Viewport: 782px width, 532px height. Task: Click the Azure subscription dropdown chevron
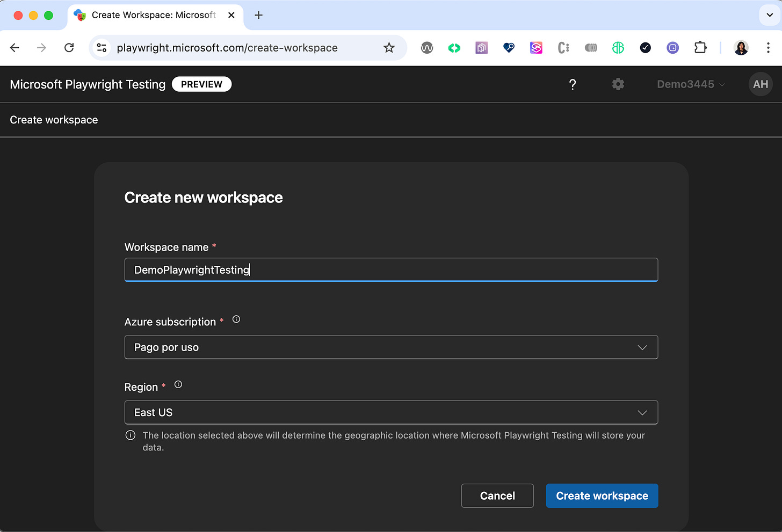coord(642,347)
